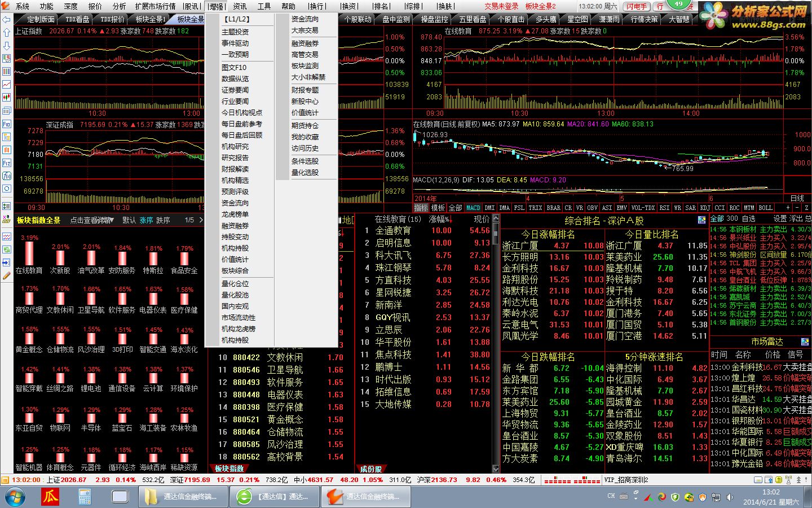
Task: Select 自选 filter in alert panel
Action: (748, 218)
